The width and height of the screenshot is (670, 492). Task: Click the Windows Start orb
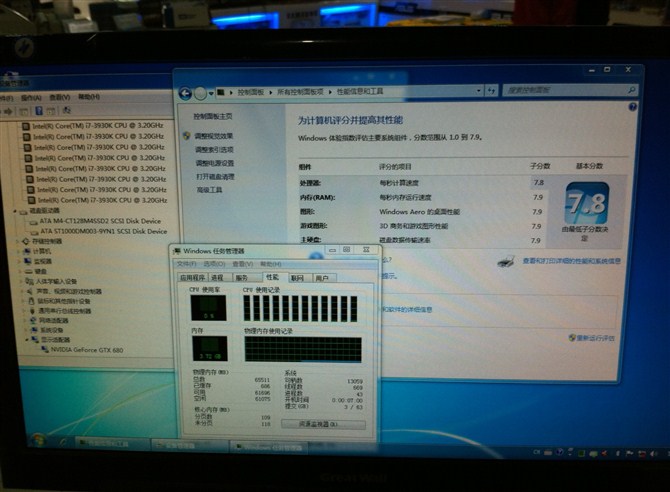pos(39,439)
